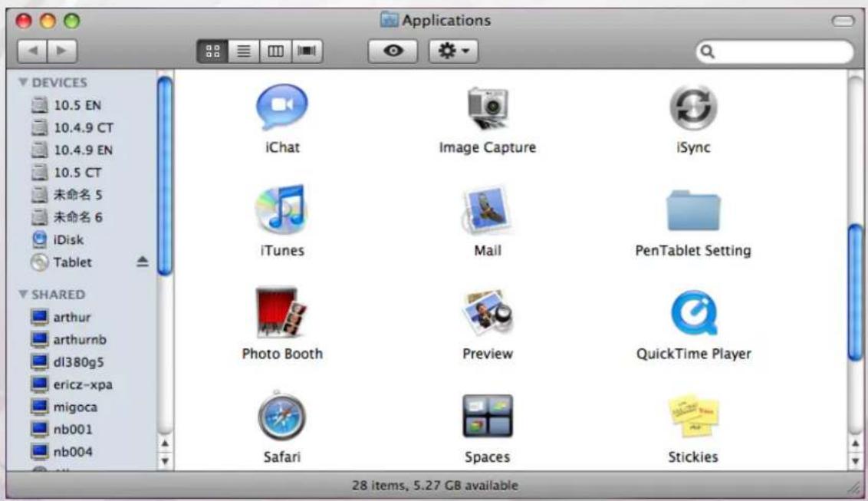868x501 pixels.
Task: Select the Stickies notes icon
Action: point(693,417)
